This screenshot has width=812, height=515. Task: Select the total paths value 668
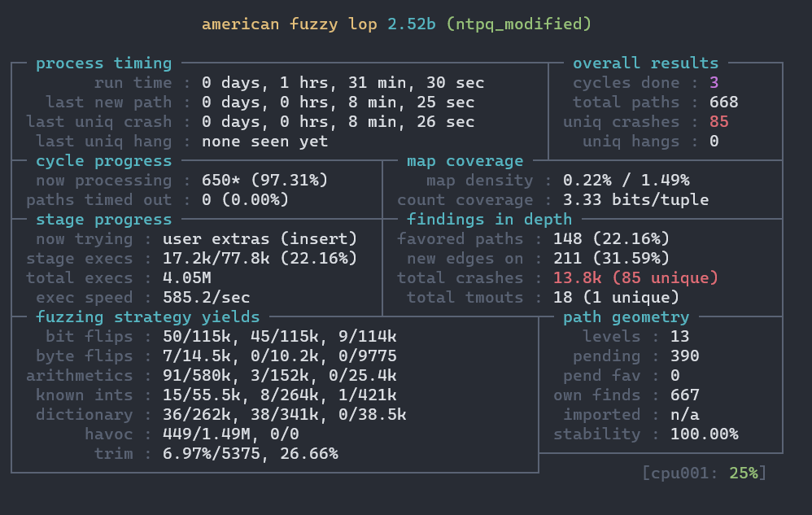(x=724, y=103)
